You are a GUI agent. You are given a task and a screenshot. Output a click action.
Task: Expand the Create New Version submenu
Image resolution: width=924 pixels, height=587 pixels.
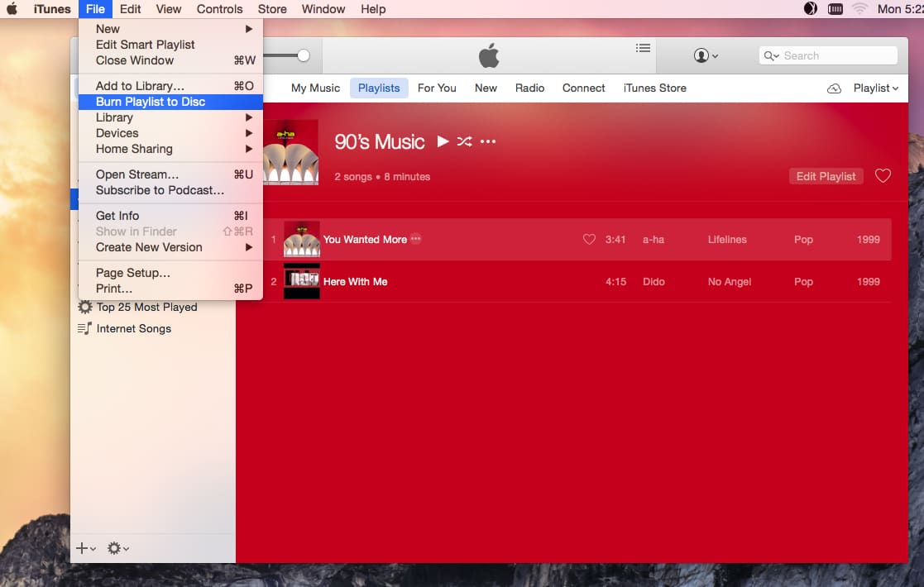coord(149,247)
